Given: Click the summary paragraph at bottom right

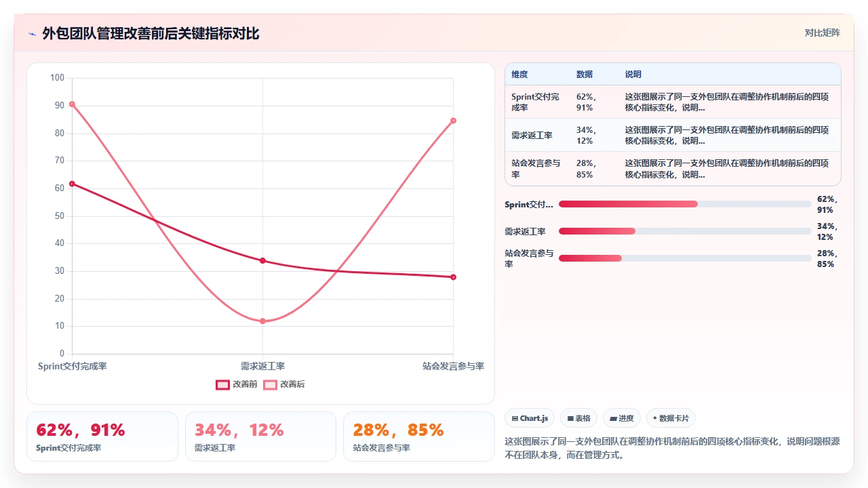Looking at the screenshot, I should (x=673, y=448).
